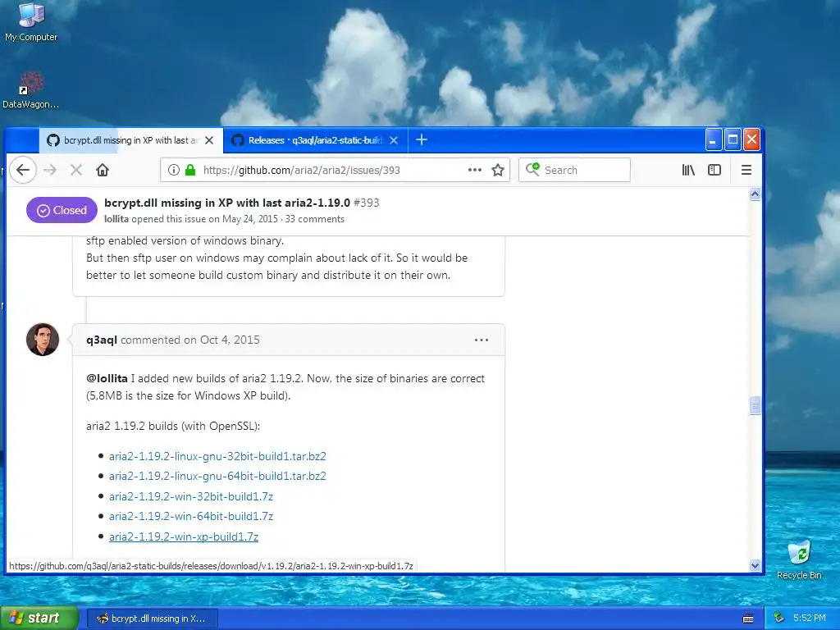Click the issue number #393
This screenshot has height=630, width=840.
coord(367,203)
